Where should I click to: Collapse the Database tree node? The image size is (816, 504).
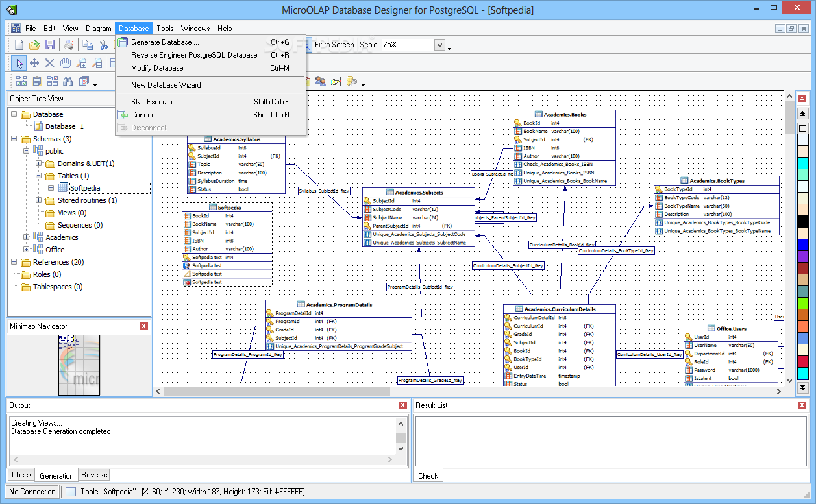(x=14, y=114)
